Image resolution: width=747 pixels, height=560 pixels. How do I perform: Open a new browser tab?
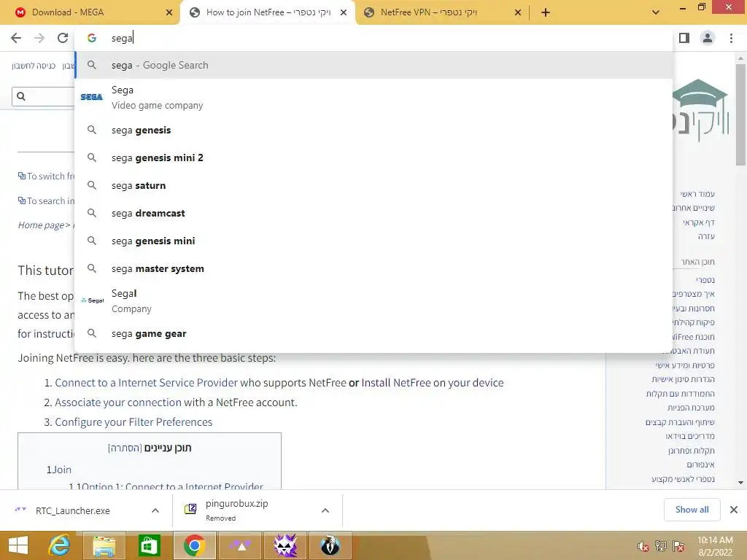(x=546, y=12)
